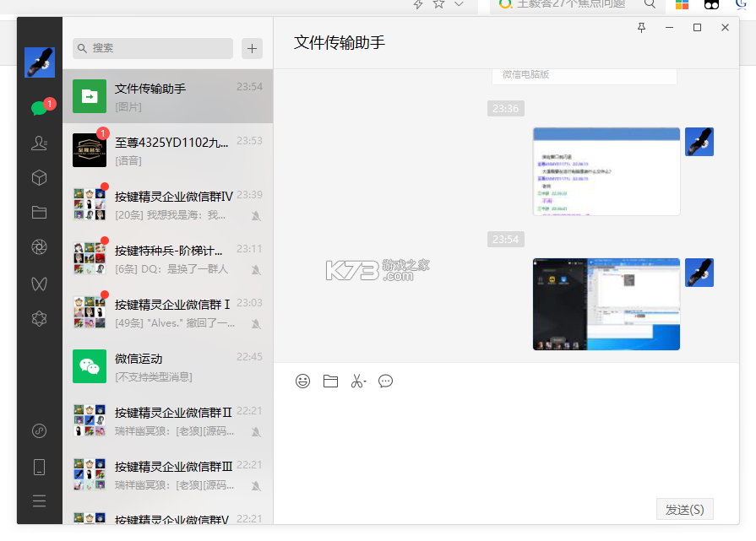Click the 文件传输助手 chat title header

click(x=340, y=42)
